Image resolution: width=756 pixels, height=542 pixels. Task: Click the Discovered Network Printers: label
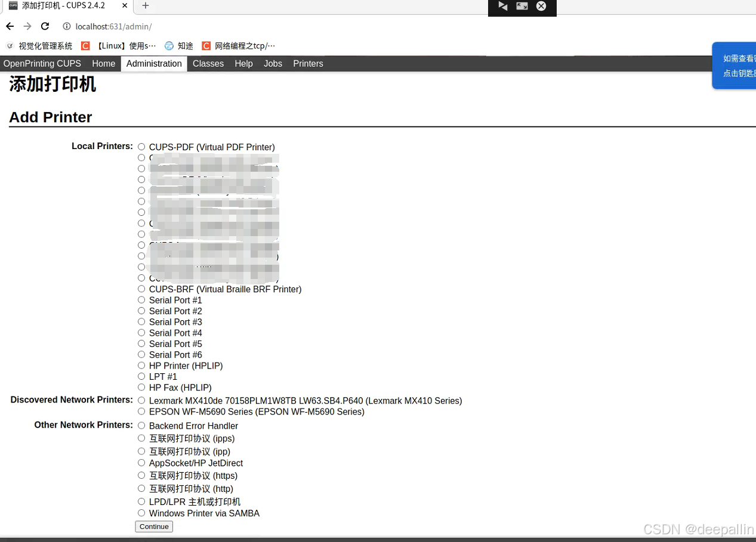[x=72, y=400]
